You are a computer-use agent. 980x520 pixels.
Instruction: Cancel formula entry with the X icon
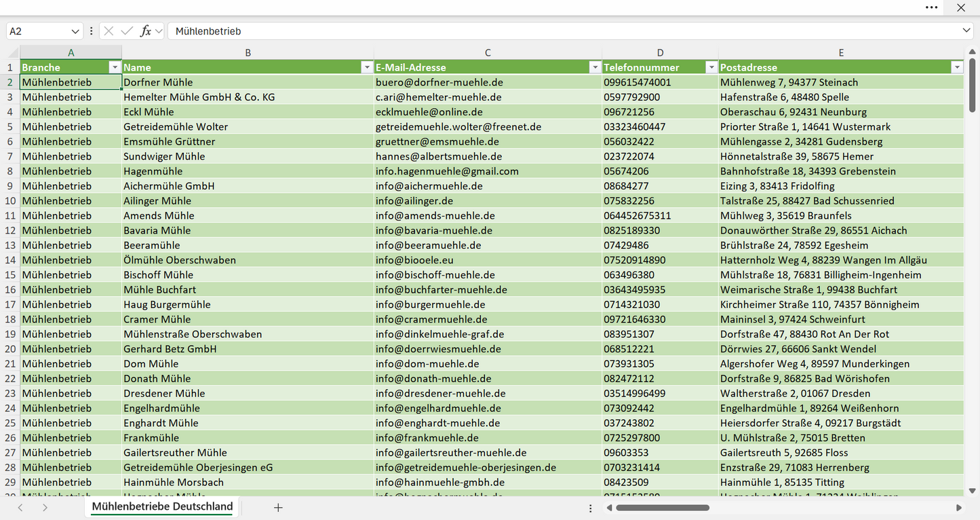point(109,31)
